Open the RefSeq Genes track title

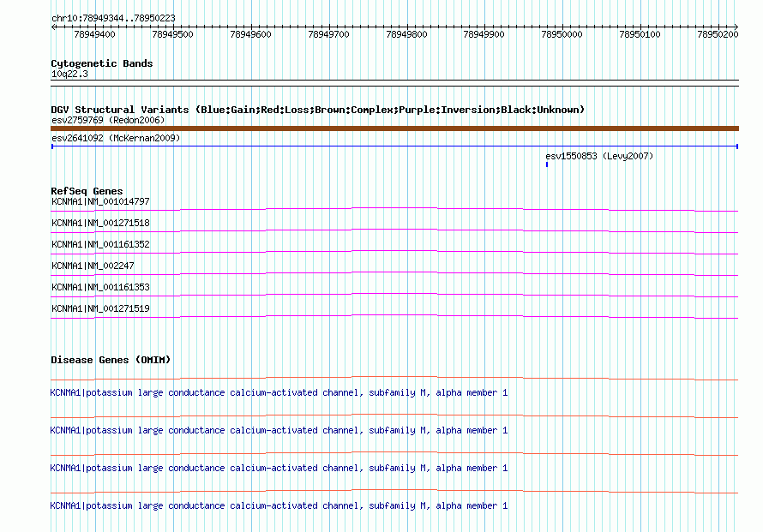(87, 191)
